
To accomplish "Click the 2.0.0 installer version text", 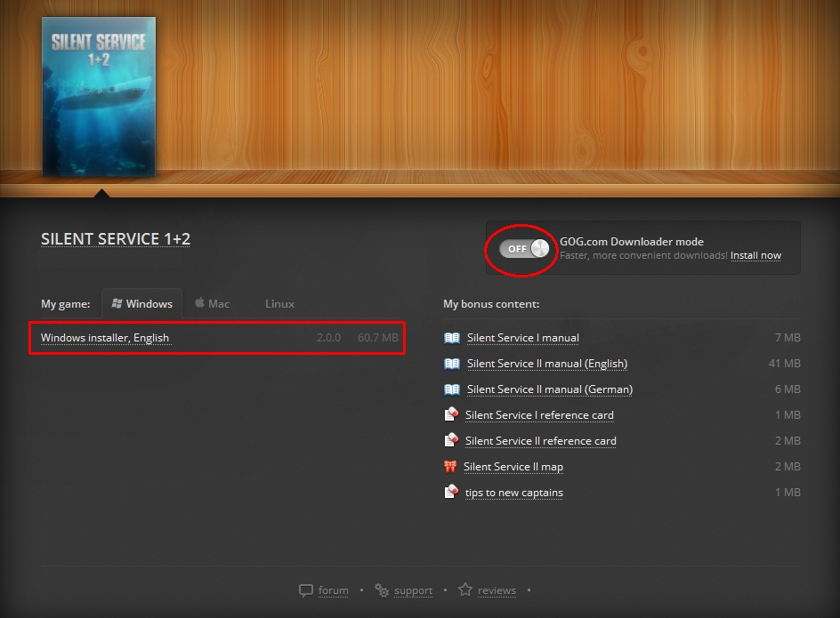I will click(328, 338).
